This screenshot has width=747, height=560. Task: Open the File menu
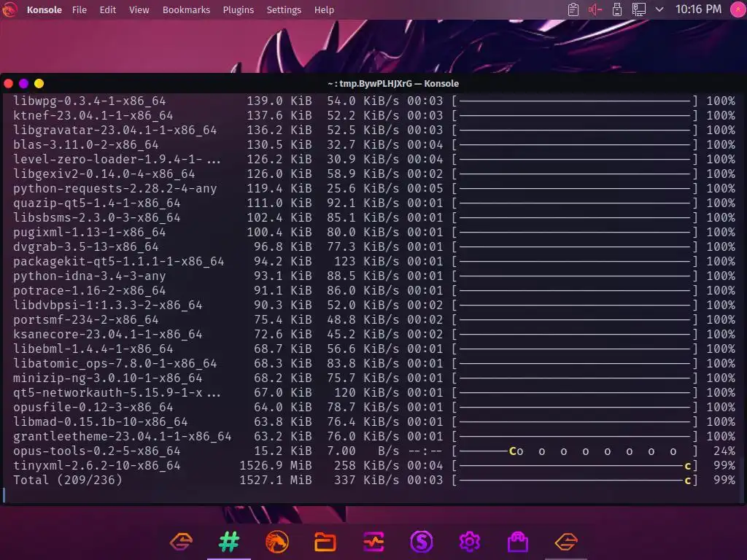80,9
